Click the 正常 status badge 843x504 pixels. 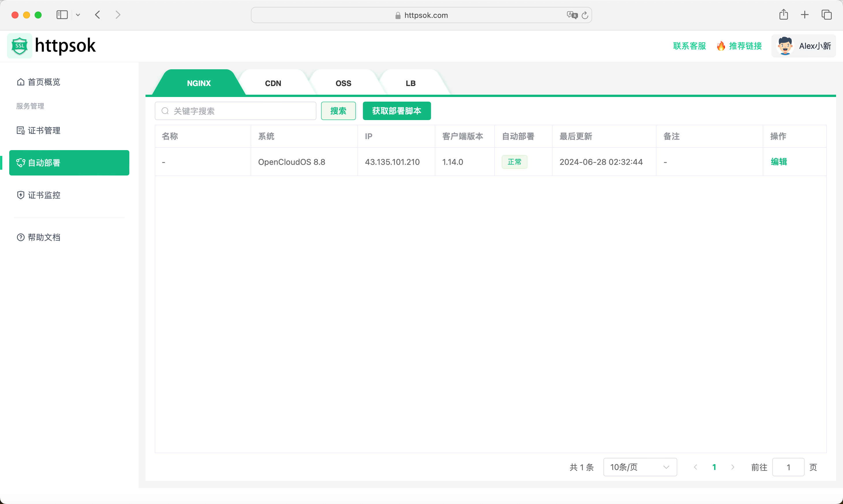[x=514, y=162]
